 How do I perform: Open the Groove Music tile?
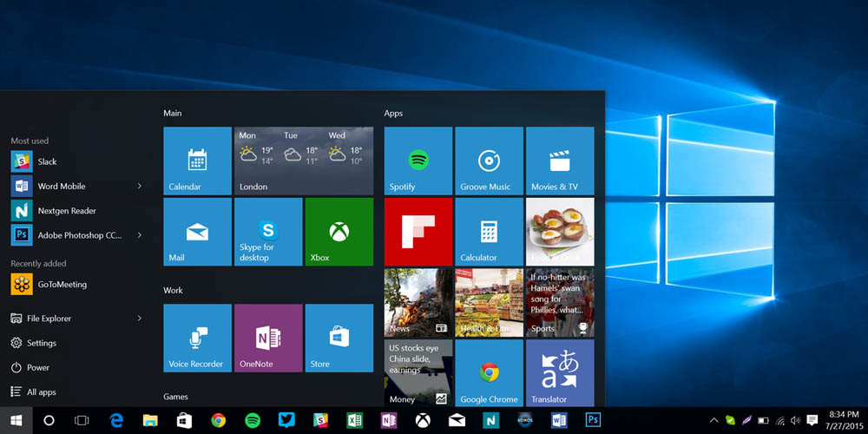(x=489, y=161)
